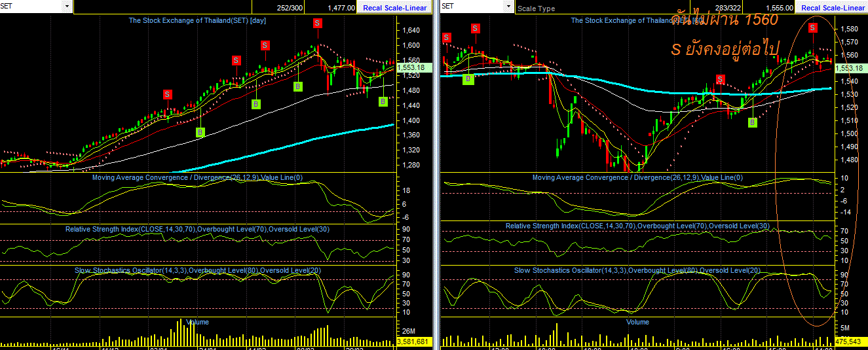Click the second S sell marker on right chart
This screenshot has width=868, height=350.
(x=476, y=28)
